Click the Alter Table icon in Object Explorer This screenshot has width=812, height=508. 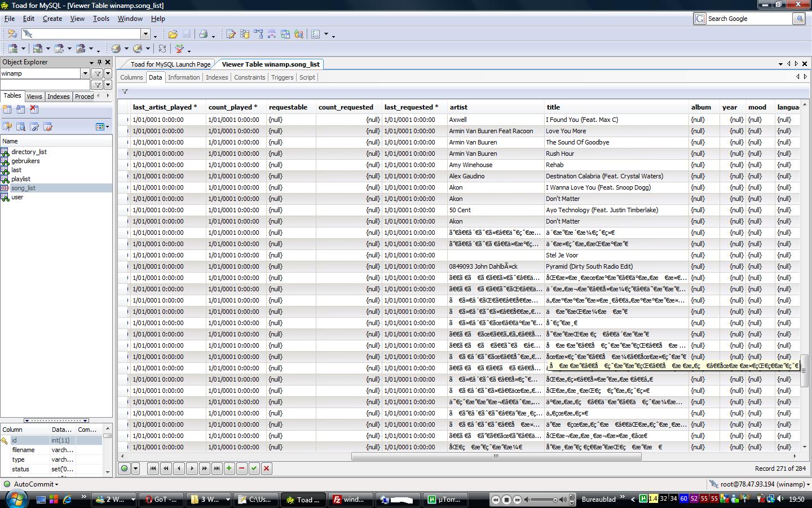tap(21, 110)
